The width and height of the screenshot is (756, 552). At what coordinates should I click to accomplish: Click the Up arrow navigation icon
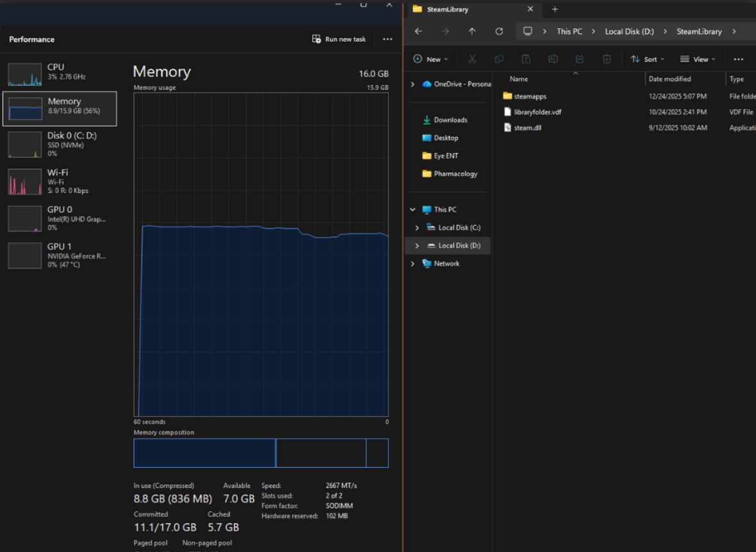pos(472,31)
